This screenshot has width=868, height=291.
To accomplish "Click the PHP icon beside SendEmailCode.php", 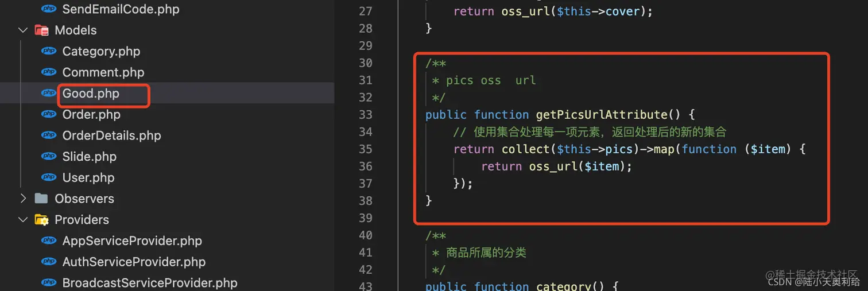I will click(x=49, y=9).
